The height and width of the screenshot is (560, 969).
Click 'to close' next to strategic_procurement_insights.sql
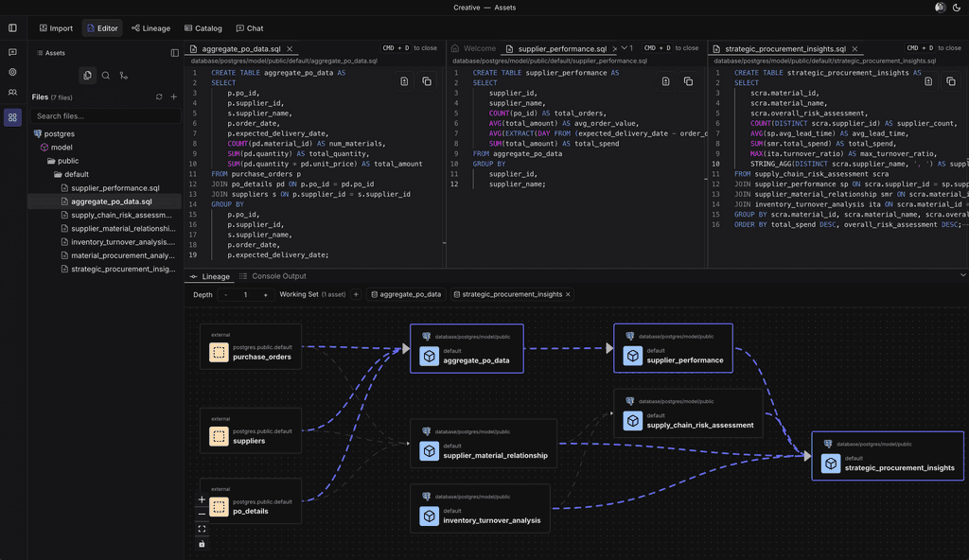[x=948, y=47]
